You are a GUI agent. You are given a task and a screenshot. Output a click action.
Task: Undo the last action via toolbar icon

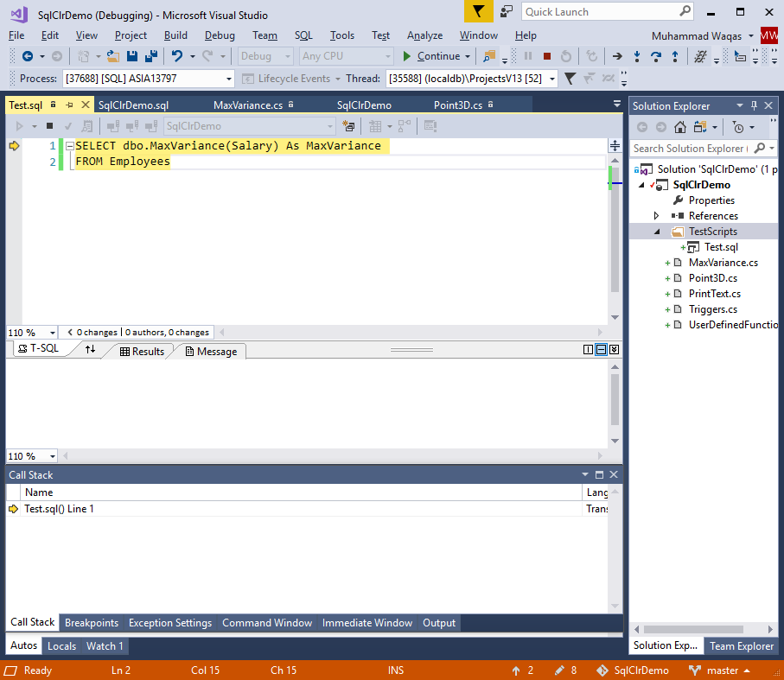tap(177, 56)
